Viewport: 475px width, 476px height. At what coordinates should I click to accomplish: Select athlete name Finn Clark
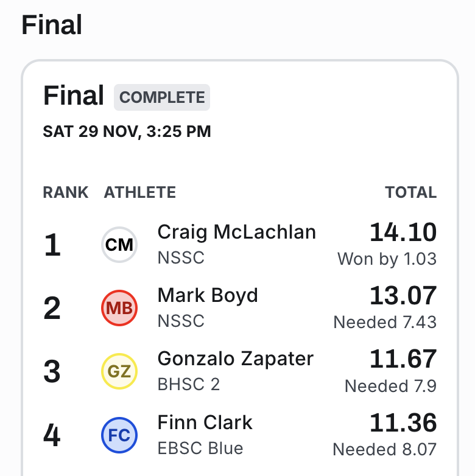(205, 422)
